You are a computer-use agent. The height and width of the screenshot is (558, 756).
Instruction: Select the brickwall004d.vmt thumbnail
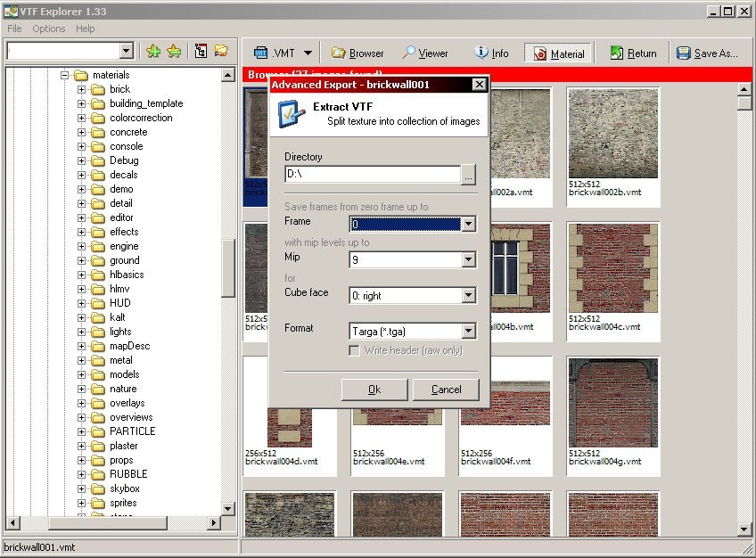click(289, 416)
